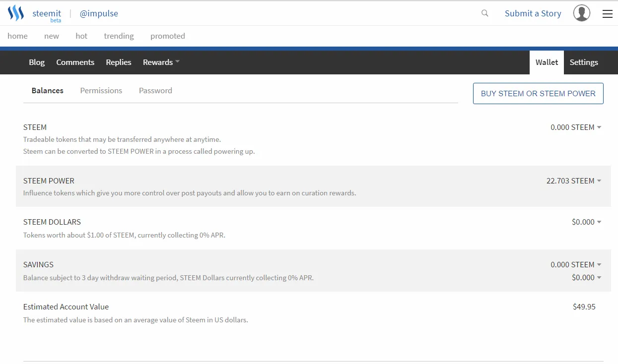Open the user avatar icon

pos(582,13)
